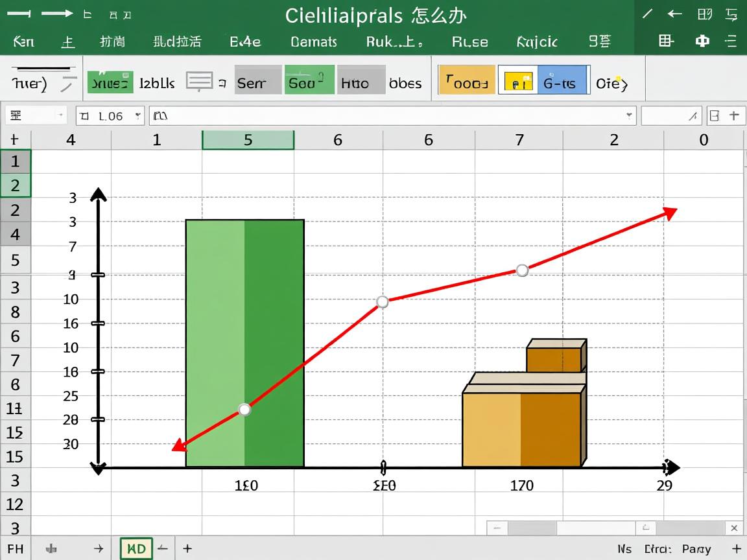Click the comment box icon in the ribbon
The width and height of the screenshot is (747, 560).
pos(199,82)
